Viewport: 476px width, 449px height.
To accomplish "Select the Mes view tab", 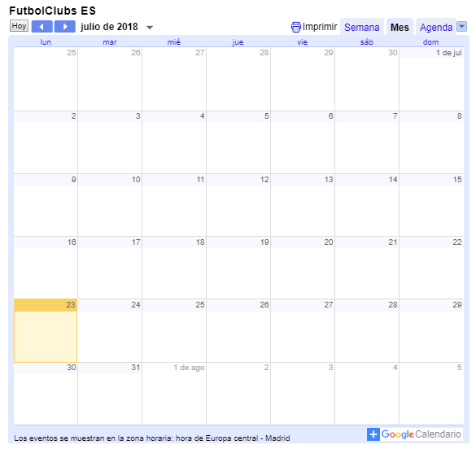I will tap(400, 28).
